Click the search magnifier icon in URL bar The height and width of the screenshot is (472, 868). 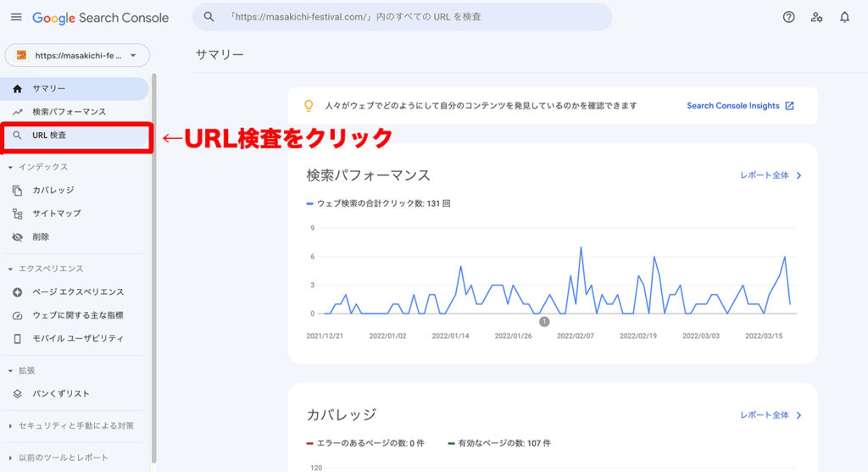(x=209, y=17)
